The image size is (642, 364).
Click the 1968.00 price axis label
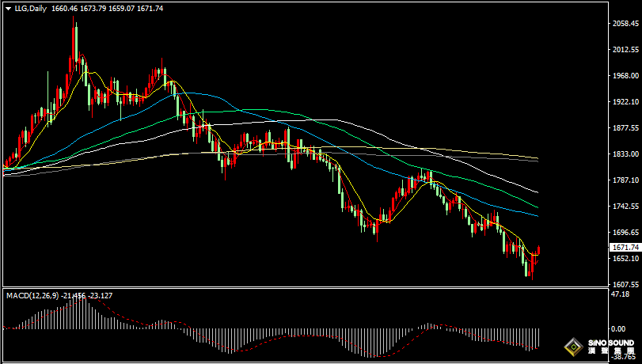[x=625, y=76]
